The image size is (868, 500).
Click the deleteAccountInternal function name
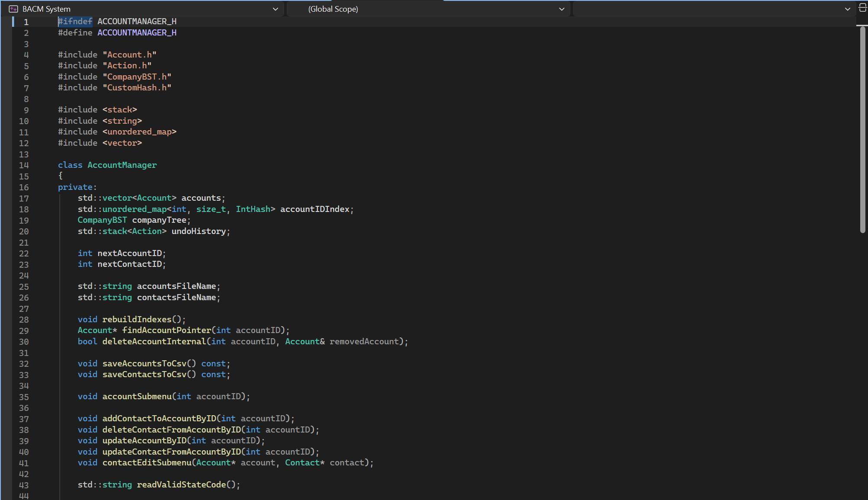tap(154, 341)
